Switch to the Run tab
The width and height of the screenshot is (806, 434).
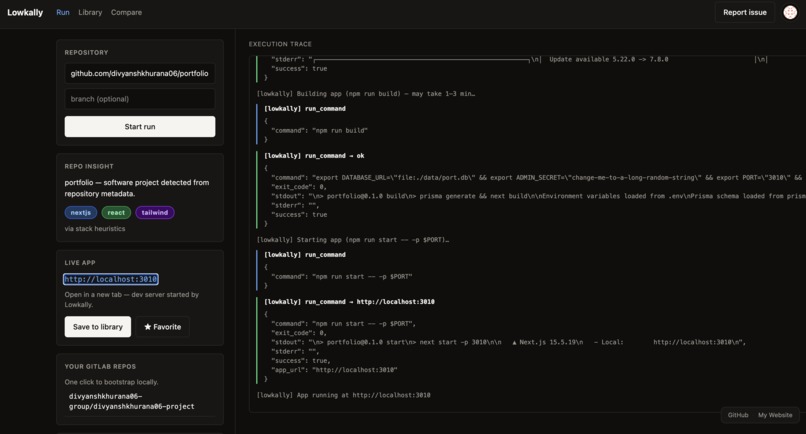63,12
